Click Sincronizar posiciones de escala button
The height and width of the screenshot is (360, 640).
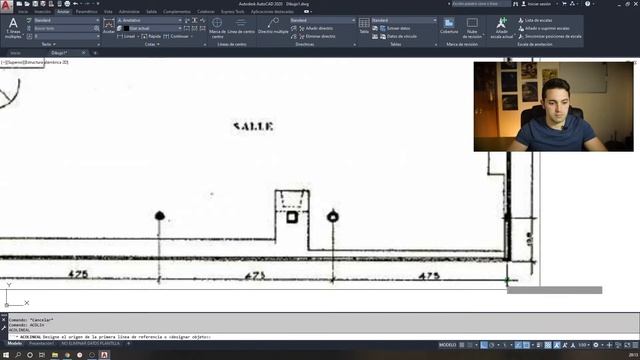(x=550, y=36)
